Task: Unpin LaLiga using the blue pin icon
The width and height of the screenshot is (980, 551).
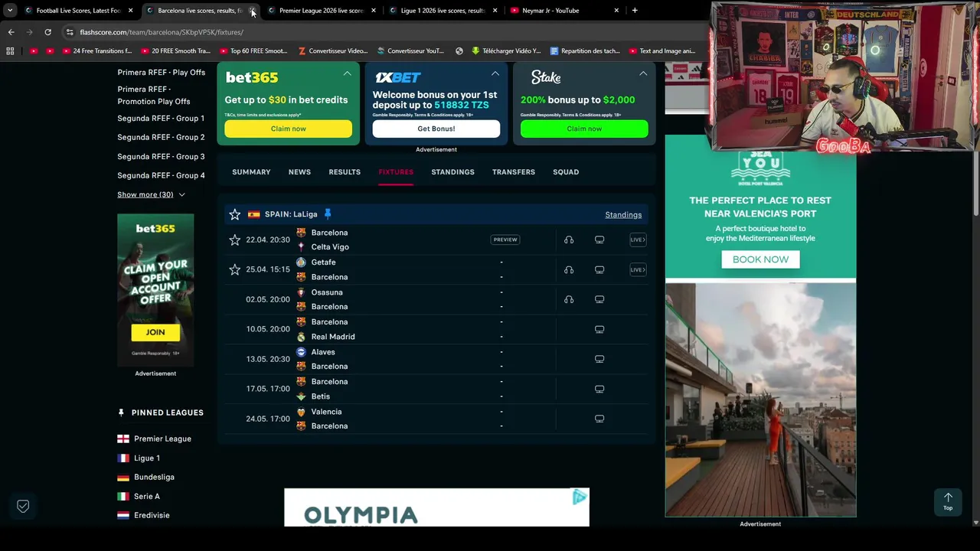Action: pos(327,214)
